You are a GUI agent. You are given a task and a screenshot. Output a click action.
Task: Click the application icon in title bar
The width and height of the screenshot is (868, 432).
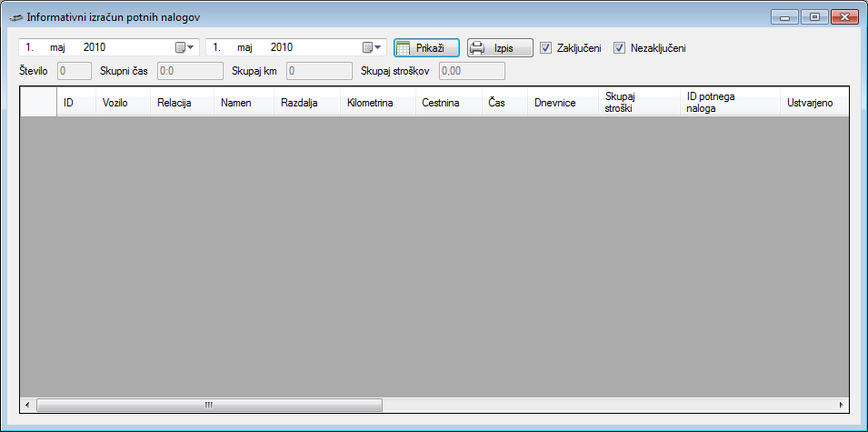coord(15,17)
